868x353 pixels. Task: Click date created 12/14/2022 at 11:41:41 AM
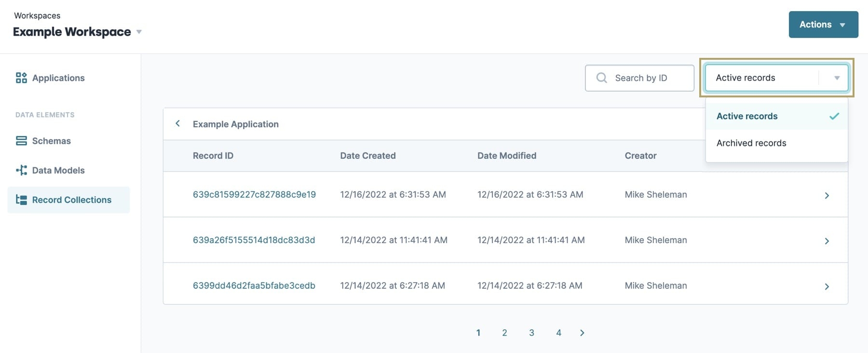pyautogui.click(x=393, y=240)
